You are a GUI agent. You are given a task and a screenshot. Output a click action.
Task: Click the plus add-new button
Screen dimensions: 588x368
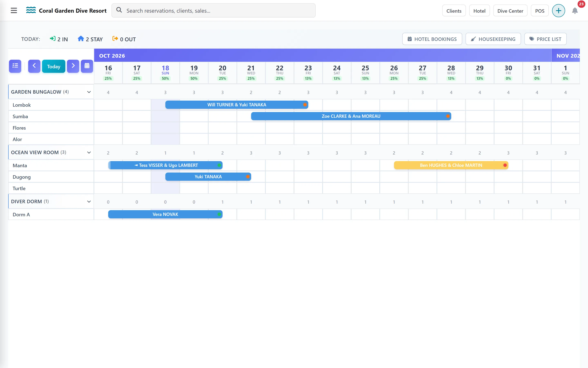click(x=558, y=11)
